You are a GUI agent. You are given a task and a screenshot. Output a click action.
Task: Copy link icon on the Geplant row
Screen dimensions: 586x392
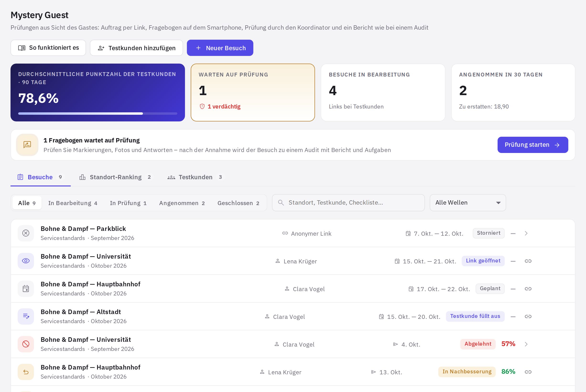(528, 289)
